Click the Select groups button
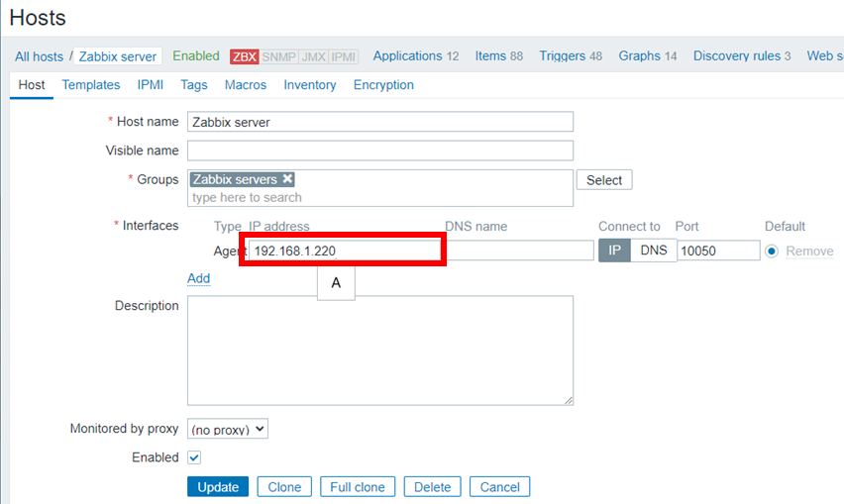Screen dimensions: 844x504 [604, 180]
